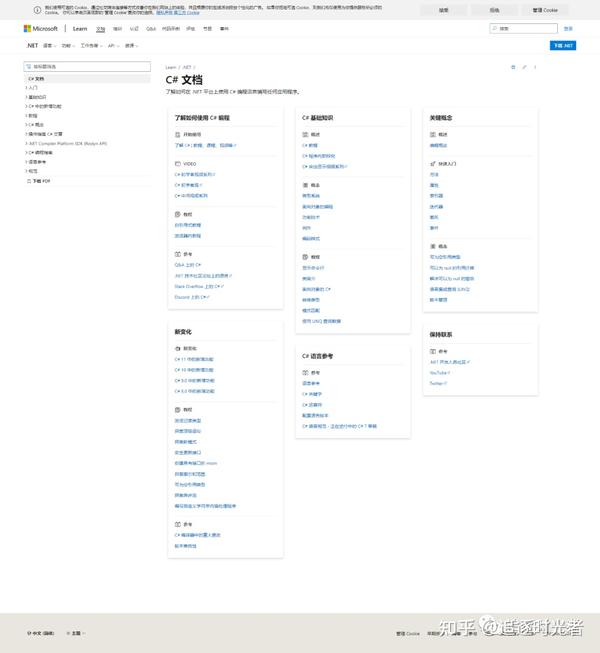The height and width of the screenshot is (653, 600).
Task: Click the blue 下载 .NET button
Action: click(x=563, y=45)
